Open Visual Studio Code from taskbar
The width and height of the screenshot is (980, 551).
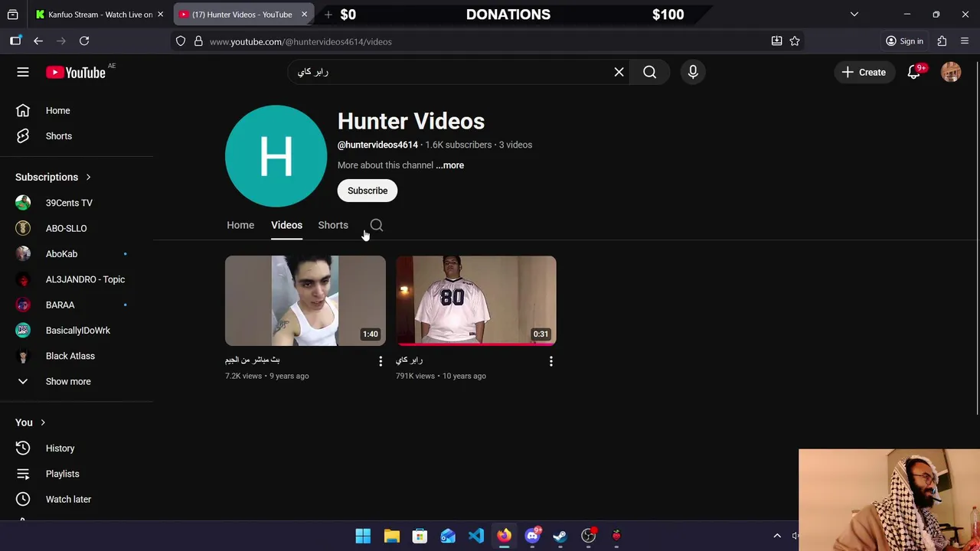tap(476, 536)
